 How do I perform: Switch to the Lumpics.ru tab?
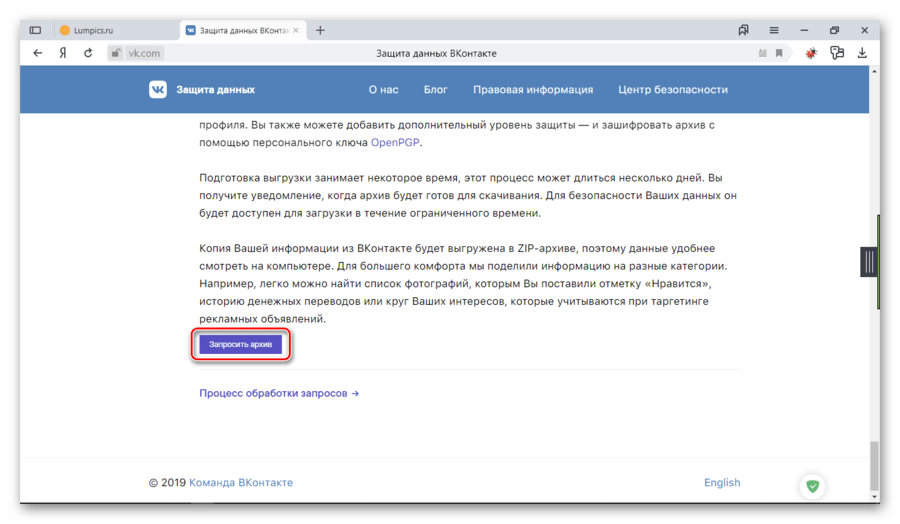pos(118,30)
